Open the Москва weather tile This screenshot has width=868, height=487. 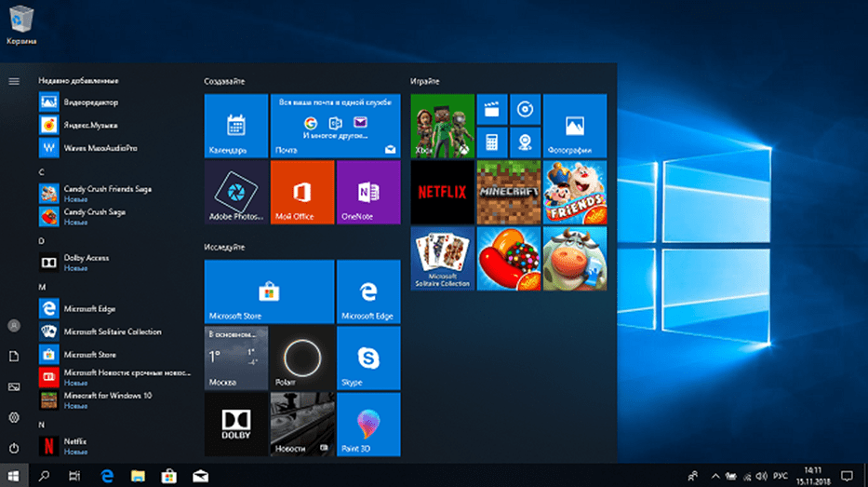pos(235,358)
